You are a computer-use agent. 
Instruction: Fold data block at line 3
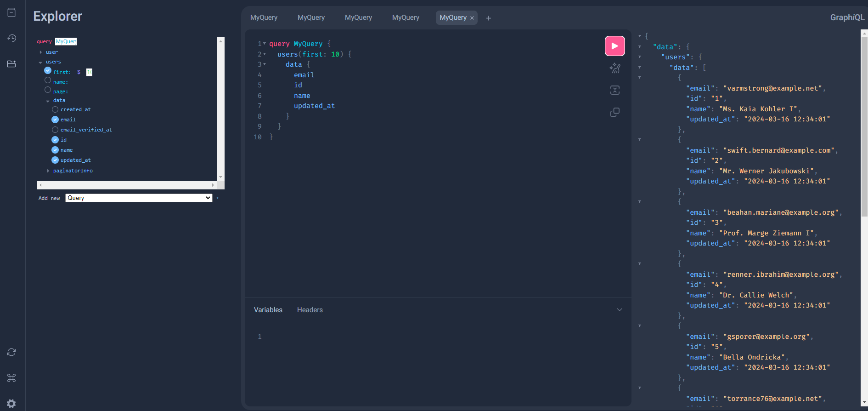point(265,64)
